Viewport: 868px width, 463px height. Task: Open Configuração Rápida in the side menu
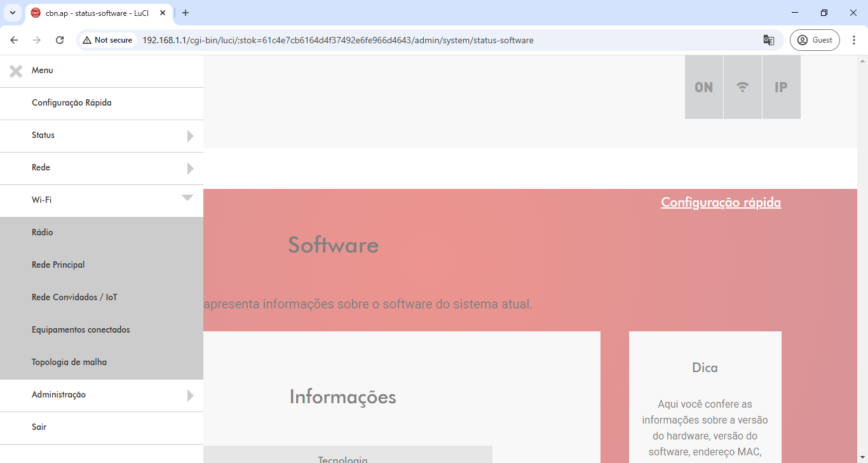[x=72, y=103]
